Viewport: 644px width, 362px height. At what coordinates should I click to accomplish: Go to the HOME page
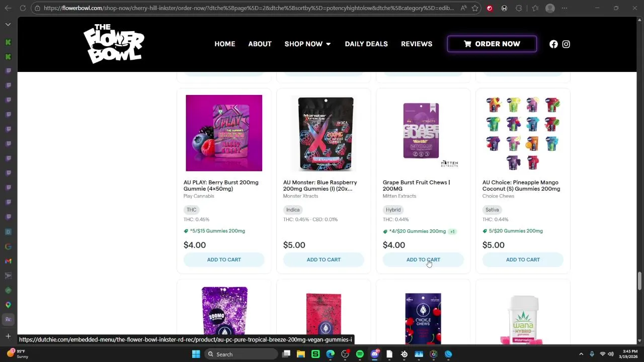pos(225,44)
